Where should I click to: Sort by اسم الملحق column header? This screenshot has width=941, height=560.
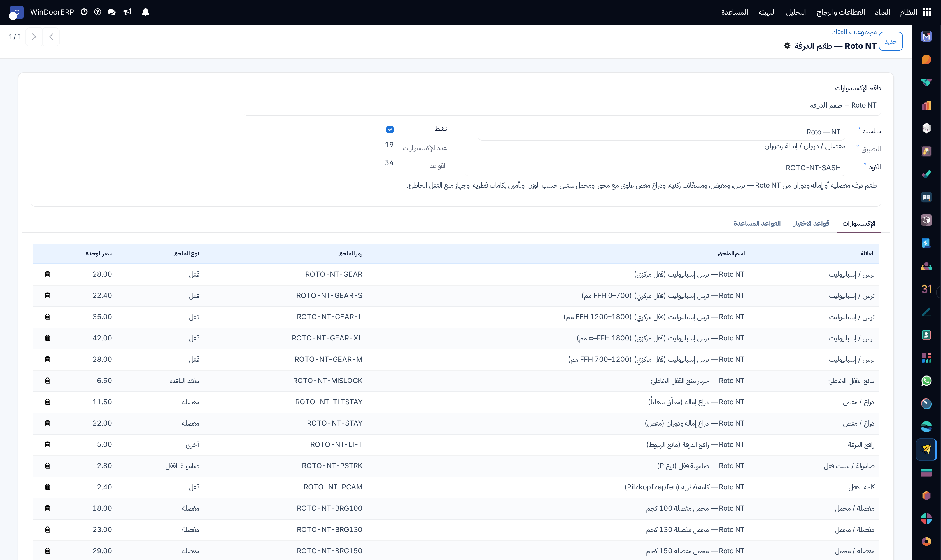731,254
